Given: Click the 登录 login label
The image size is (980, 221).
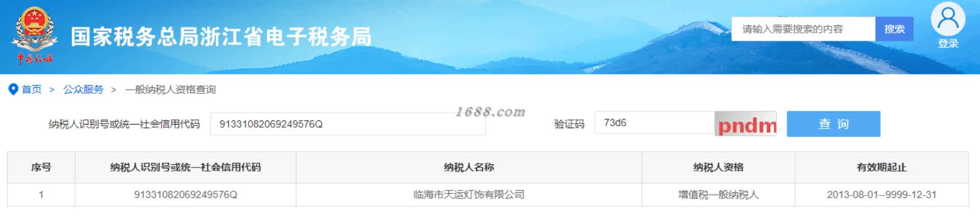Looking at the screenshot, I should pyautogui.click(x=948, y=44).
